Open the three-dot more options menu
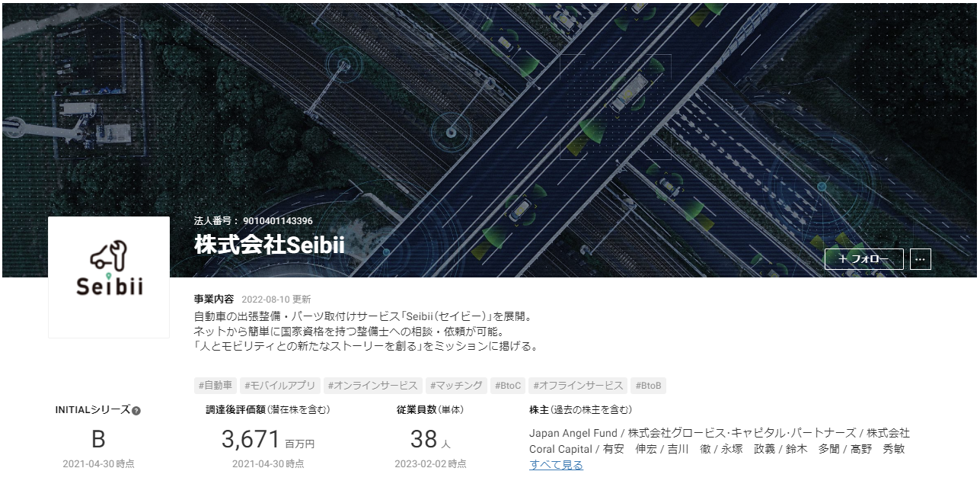980x484 pixels. coord(921,259)
